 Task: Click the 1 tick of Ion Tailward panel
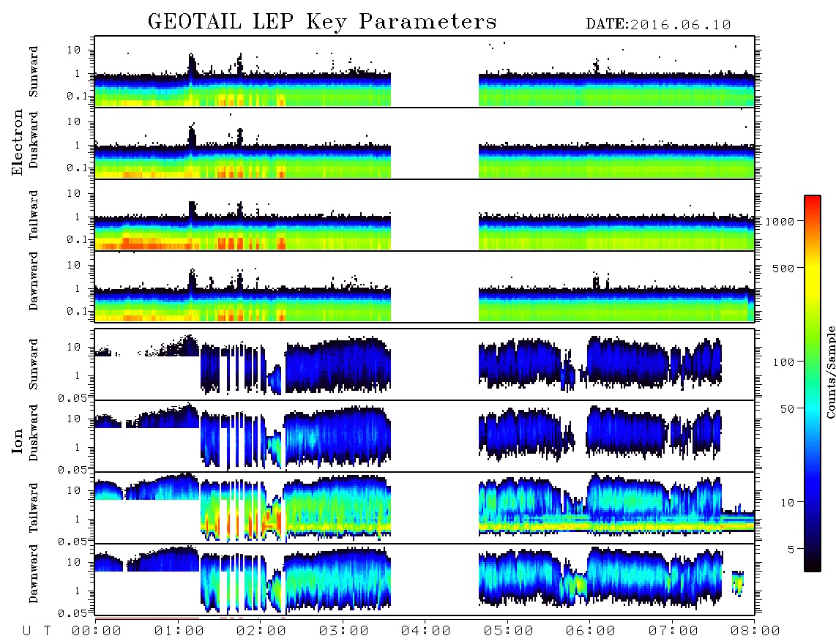pos(78,520)
